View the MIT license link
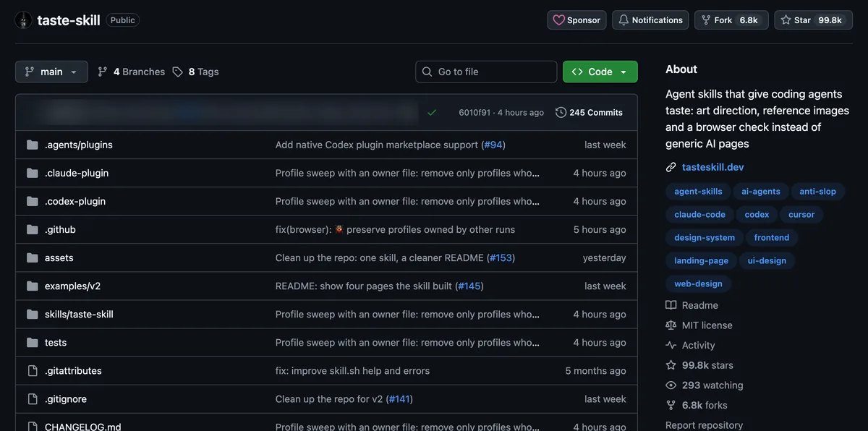Viewport: 868px width, 431px height. pos(699,325)
